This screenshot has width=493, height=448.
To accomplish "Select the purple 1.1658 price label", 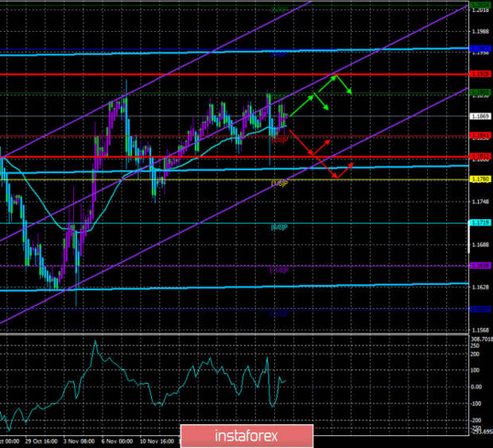I will tap(480, 265).
